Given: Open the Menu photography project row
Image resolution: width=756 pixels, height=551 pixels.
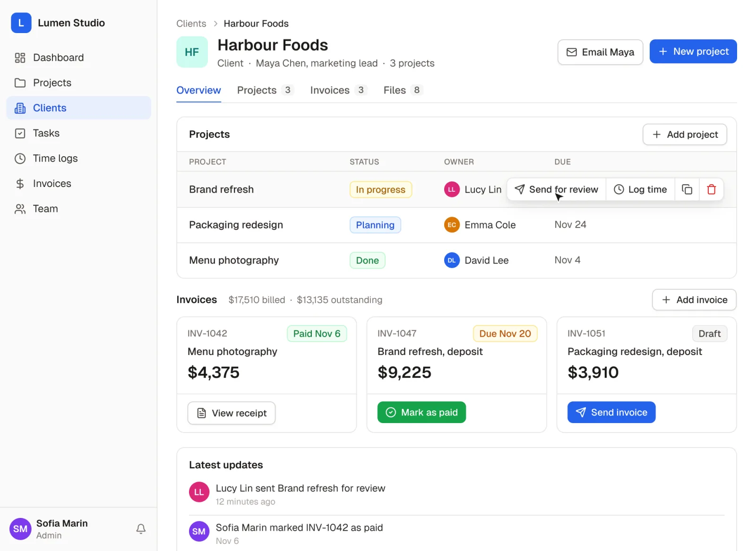Looking at the screenshot, I should coord(456,260).
